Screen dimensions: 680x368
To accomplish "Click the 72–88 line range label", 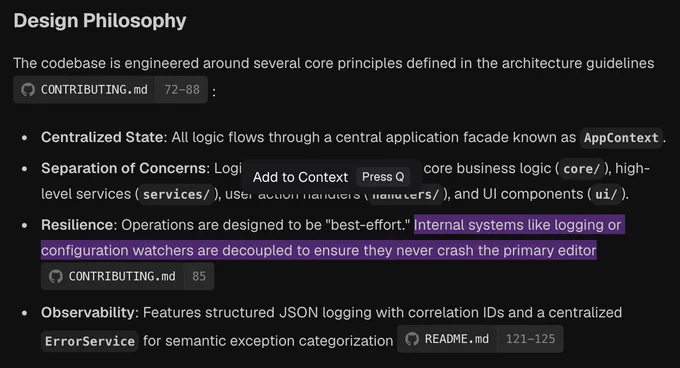I will (182, 90).
